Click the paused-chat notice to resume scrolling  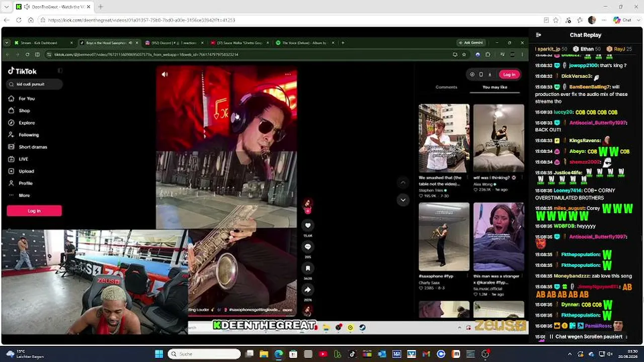[587, 336]
